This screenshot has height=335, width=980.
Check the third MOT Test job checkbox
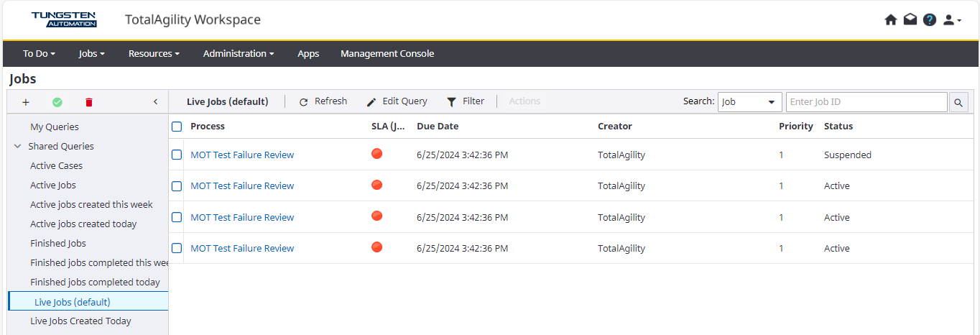coord(177,217)
